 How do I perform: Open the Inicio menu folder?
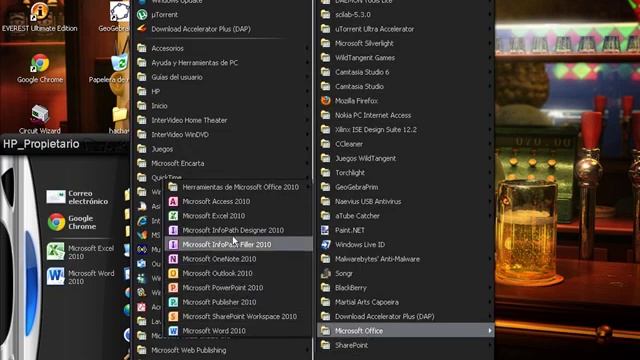[222, 106]
